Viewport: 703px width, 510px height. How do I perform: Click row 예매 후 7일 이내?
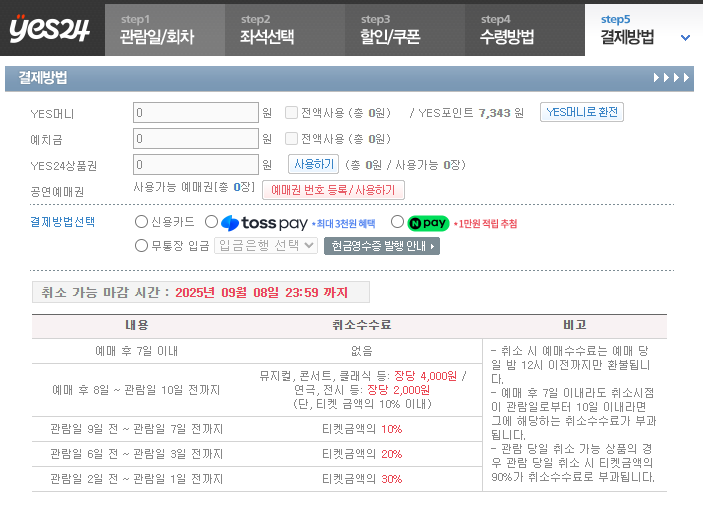(137, 351)
